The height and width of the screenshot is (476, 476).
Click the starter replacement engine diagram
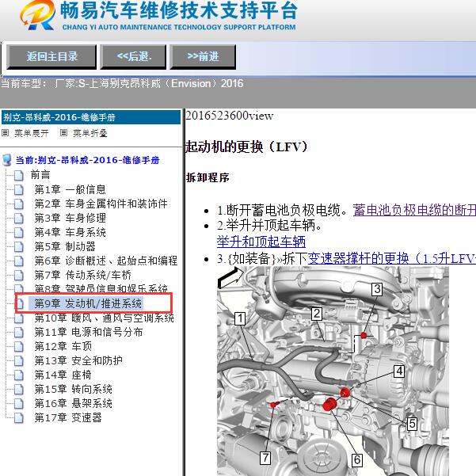(333, 371)
